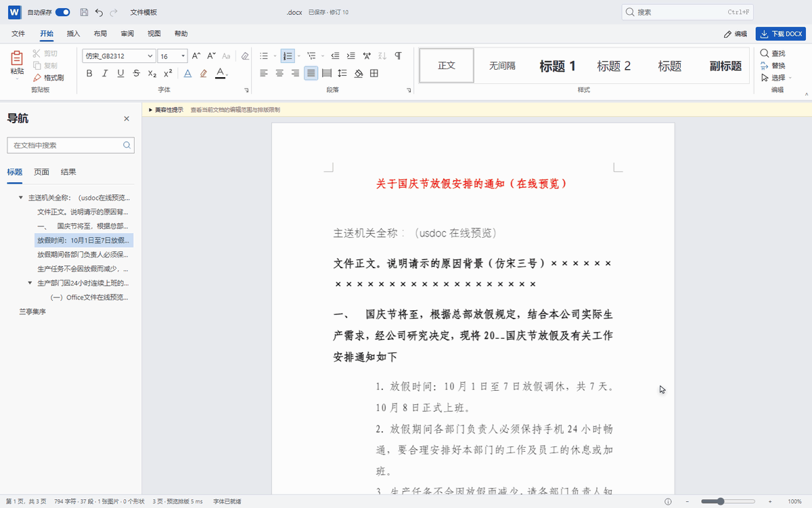
Task: Open bullet list dropdown arrow
Action: coord(275,56)
